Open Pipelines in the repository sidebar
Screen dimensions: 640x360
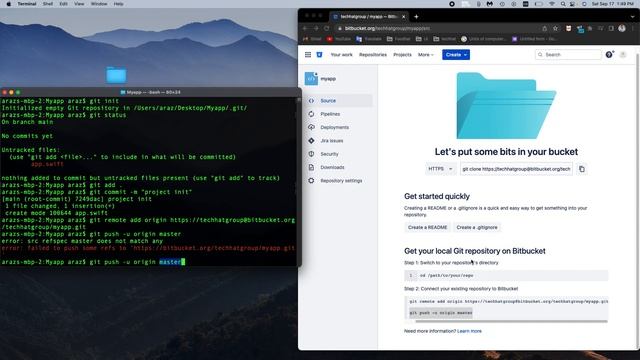[340, 114]
